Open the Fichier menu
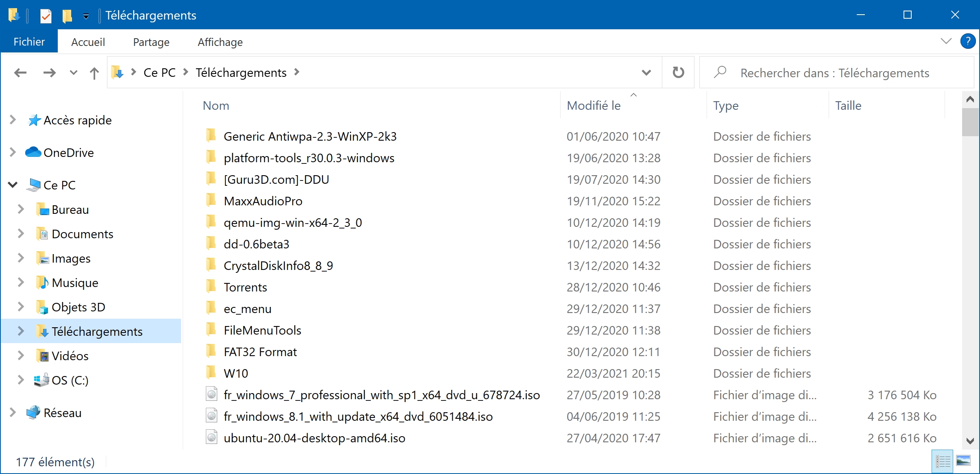Image resolution: width=980 pixels, height=474 pixels. pos(29,42)
